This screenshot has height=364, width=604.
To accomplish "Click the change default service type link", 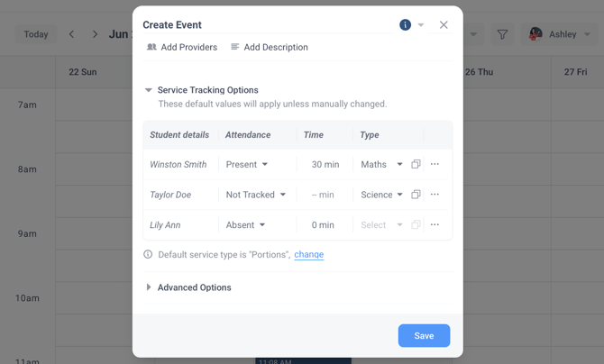I will [x=308, y=255].
